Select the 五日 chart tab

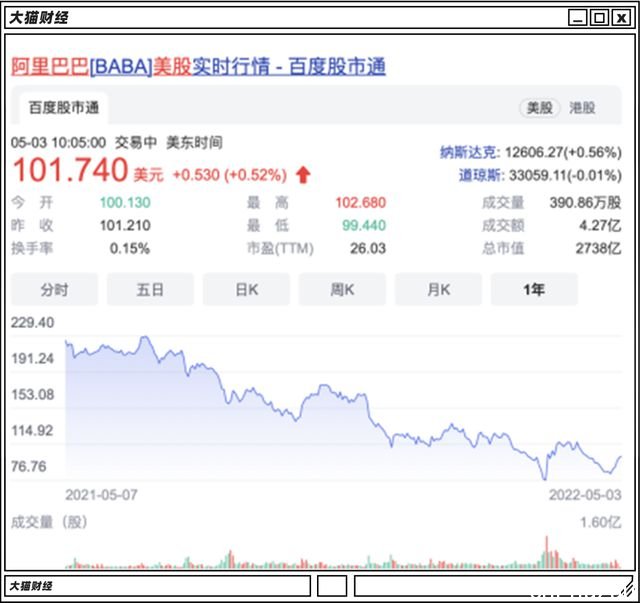point(150,289)
